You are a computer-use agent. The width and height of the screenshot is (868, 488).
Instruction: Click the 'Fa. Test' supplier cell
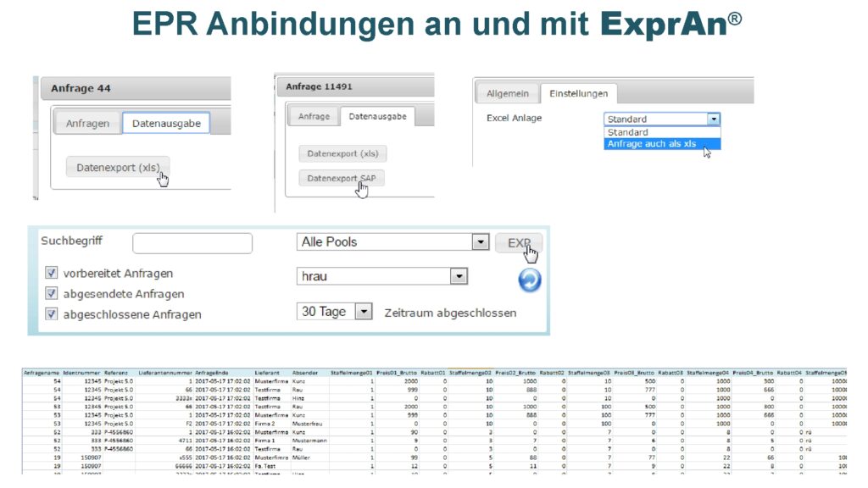(x=265, y=467)
